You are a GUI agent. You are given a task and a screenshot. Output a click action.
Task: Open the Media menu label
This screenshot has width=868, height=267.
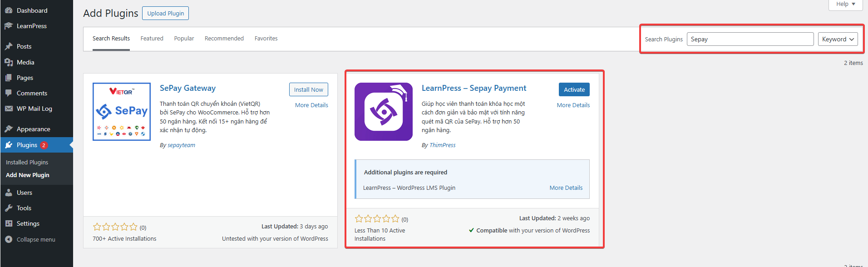(x=25, y=62)
